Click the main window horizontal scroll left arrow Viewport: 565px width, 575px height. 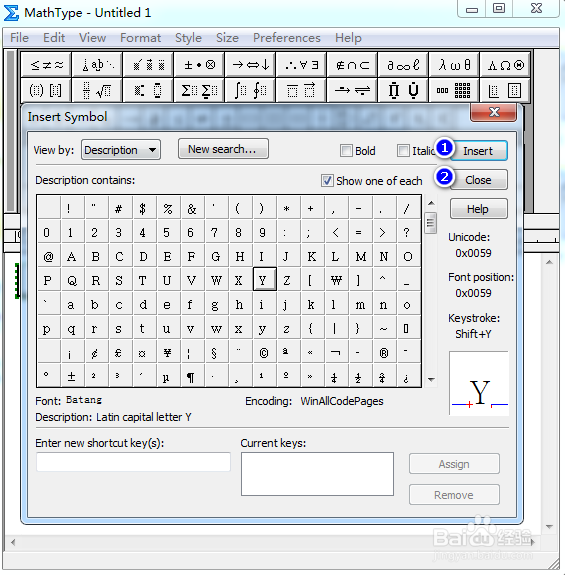[x=13, y=542]
